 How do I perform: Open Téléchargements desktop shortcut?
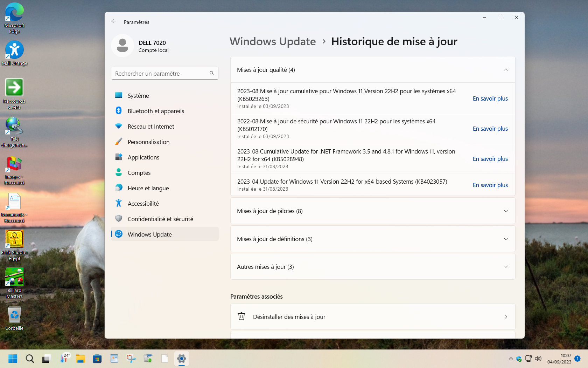point(14,132)
